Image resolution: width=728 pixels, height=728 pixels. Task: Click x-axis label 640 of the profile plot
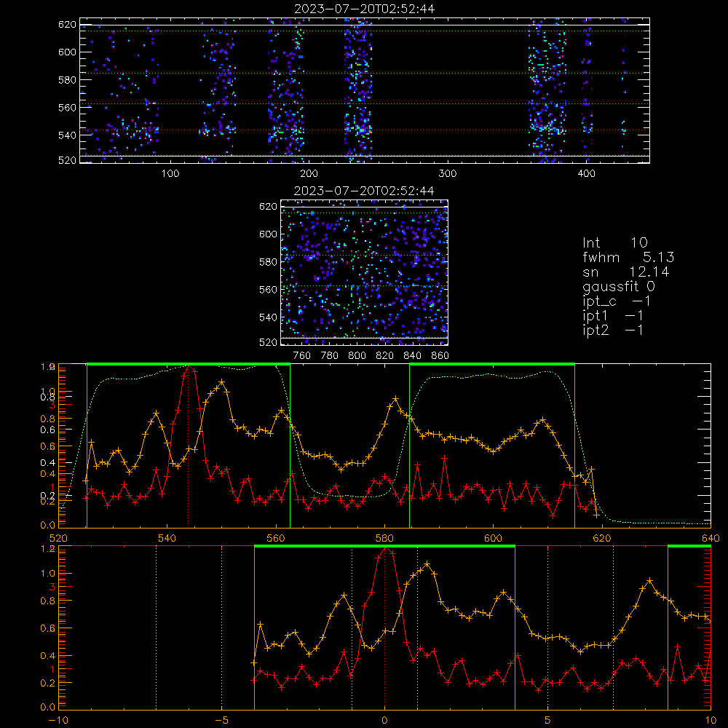tap(711, 538)
